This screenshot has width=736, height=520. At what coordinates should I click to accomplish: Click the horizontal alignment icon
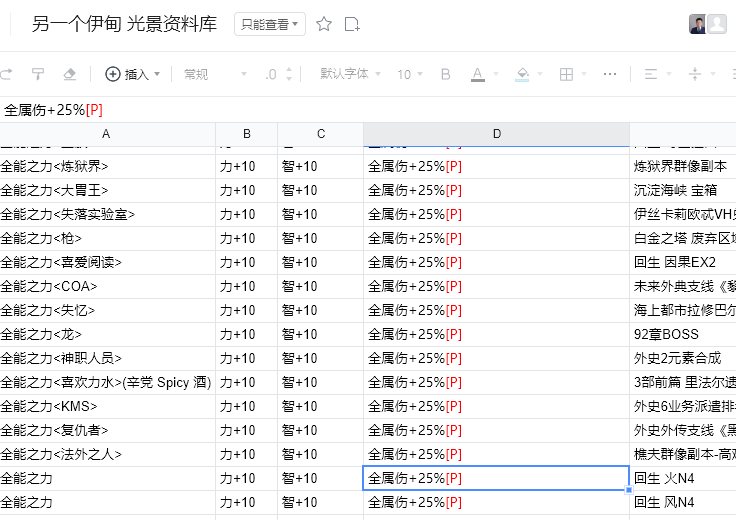[656, 74]
